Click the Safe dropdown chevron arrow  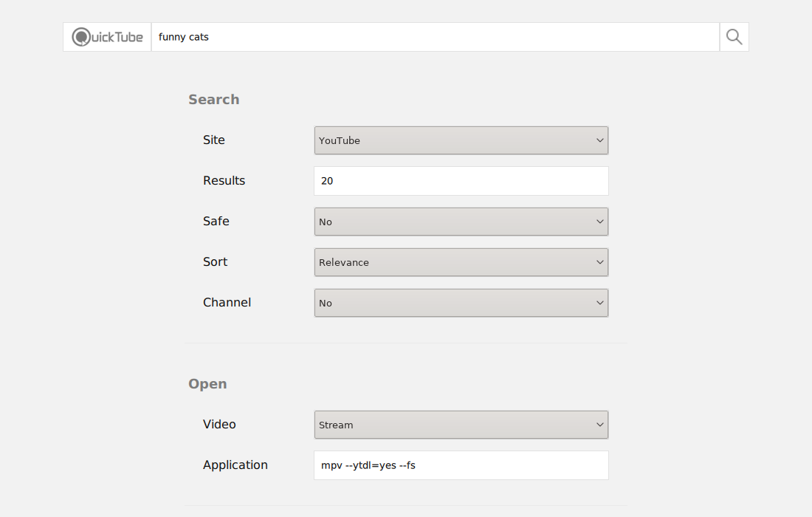pyautogui.click(x=599, y=222)
